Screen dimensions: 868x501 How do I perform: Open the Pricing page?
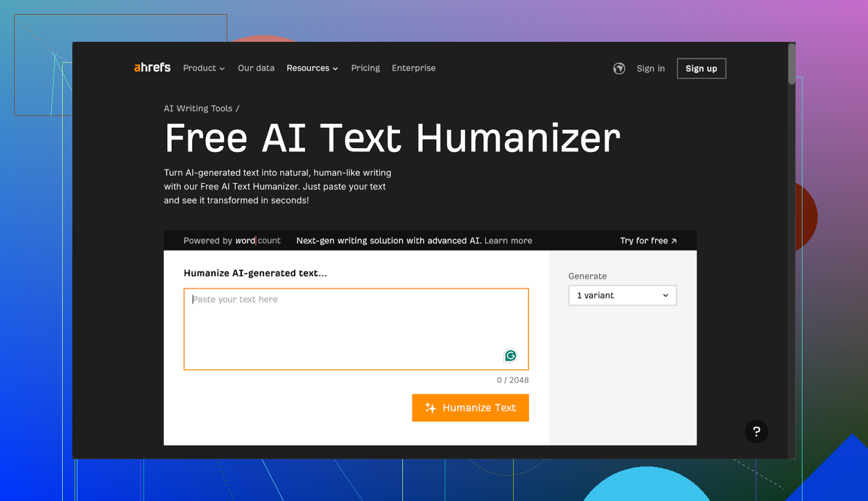point(365,68)
